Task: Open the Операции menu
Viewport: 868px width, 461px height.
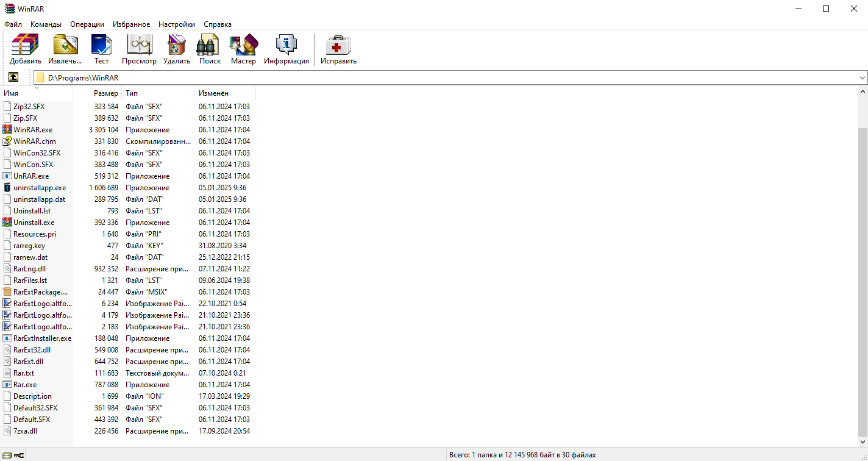Action: [87, 24]
